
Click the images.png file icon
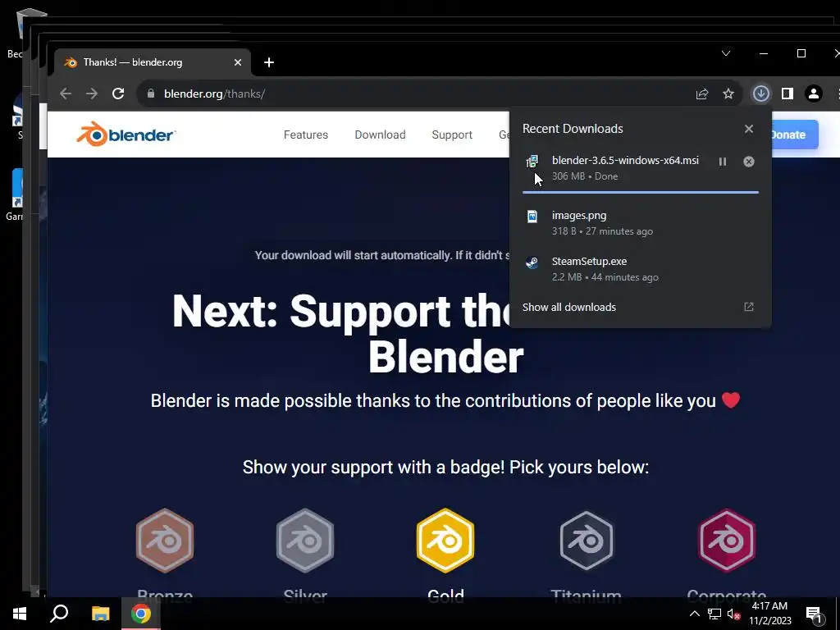click(x=532, y=216)
